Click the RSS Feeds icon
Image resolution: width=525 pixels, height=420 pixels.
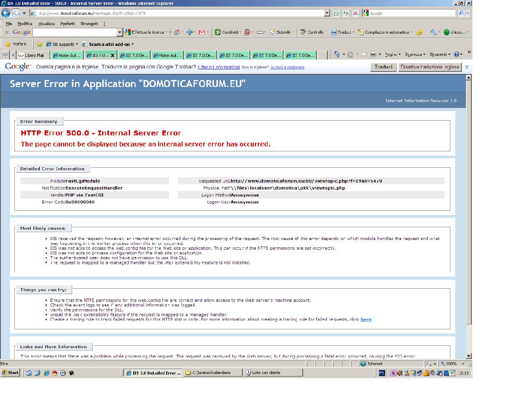click(x=350, y=54)
